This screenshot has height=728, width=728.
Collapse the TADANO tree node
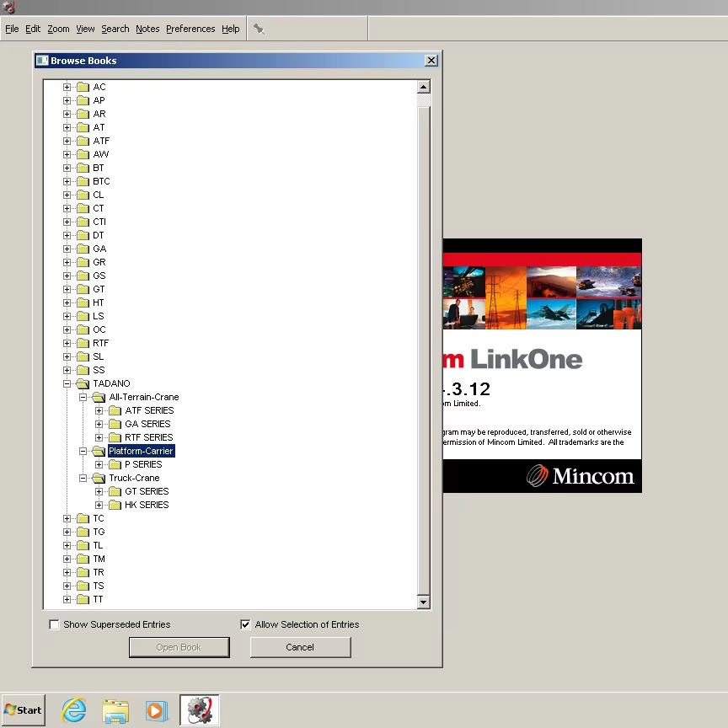click(67, 384)
